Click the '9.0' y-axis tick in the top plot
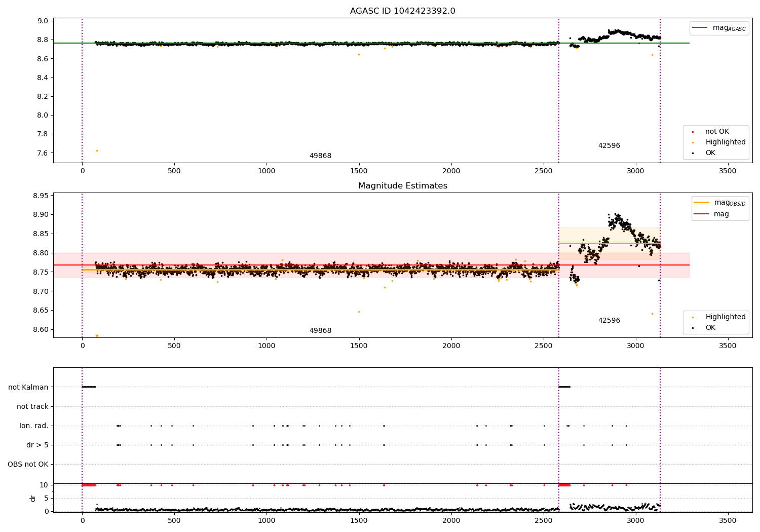Image resolution: width=760 pixels, height=532 pixels. (43, 21)
